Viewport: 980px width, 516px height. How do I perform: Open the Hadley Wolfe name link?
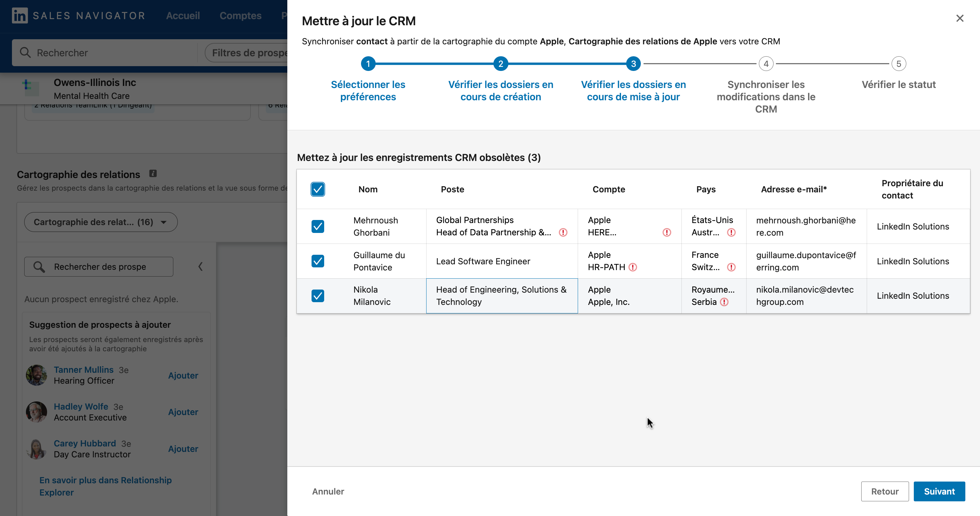81,407
